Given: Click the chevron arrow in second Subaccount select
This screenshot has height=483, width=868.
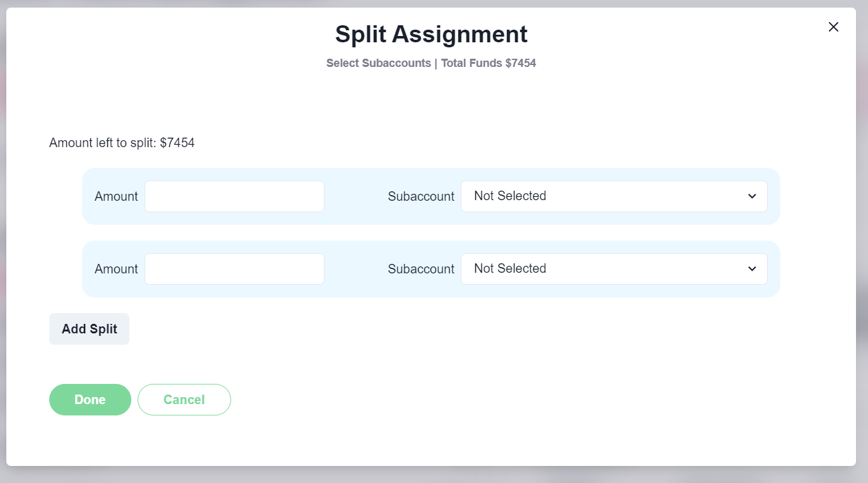Looking at the screenshot, I should (752, 269).
